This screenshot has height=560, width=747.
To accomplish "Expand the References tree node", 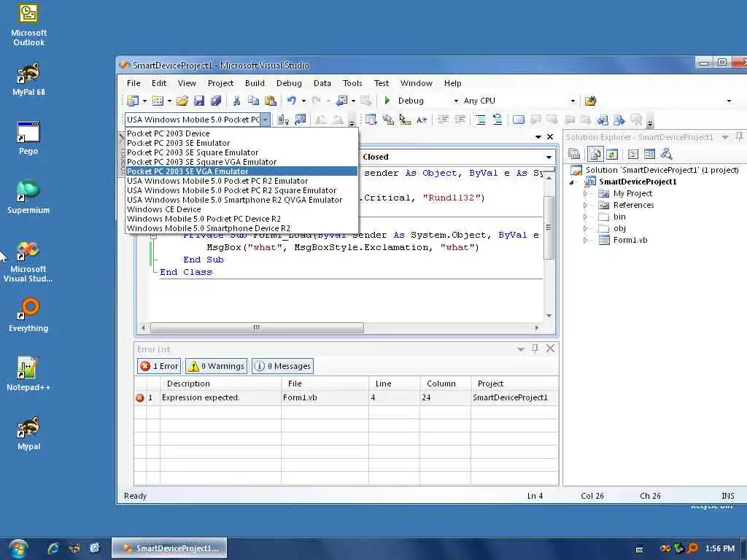I will coord(585,205).
